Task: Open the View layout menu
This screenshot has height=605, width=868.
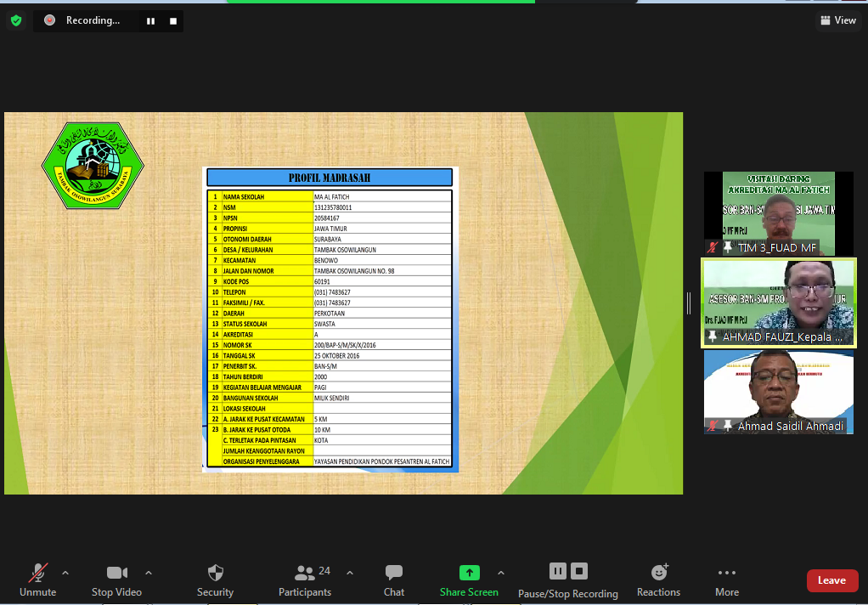Action: pyautogui.click(x=837, y=20)
